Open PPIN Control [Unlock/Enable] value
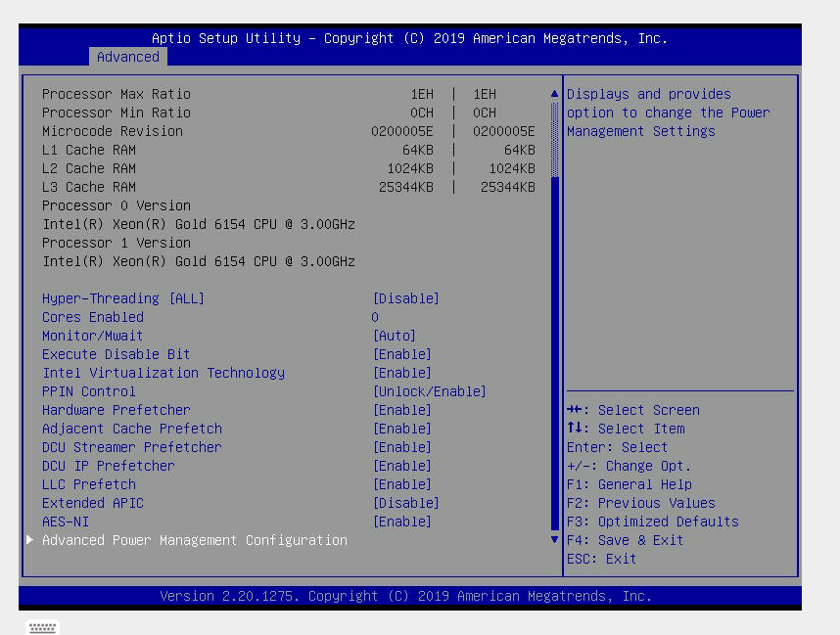The width and height of the screenshot is (840, 635). point(430,391)
